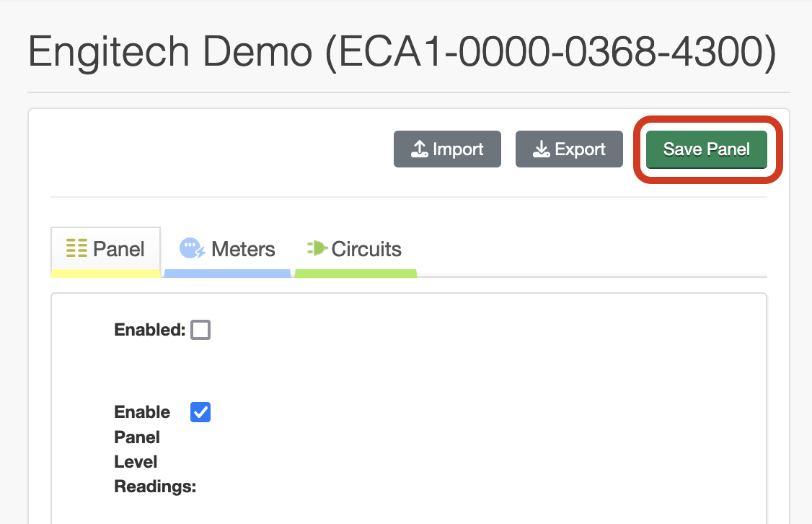Uncheck Enable Panel Level Readings checkbox

(200, 412)
